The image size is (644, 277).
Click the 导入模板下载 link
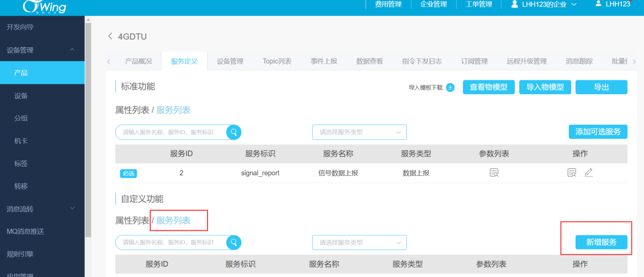click(425, 87)
